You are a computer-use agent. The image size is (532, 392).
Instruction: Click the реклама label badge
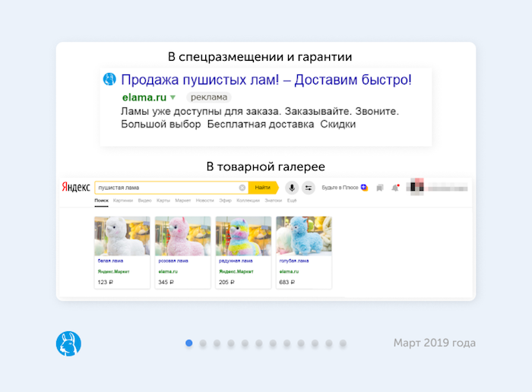pos(209,97)
